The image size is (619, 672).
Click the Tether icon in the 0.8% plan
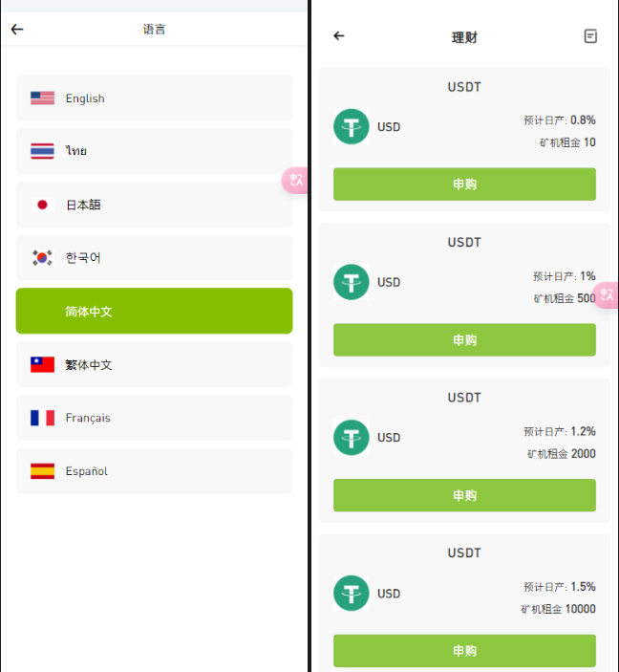(352, 126)
